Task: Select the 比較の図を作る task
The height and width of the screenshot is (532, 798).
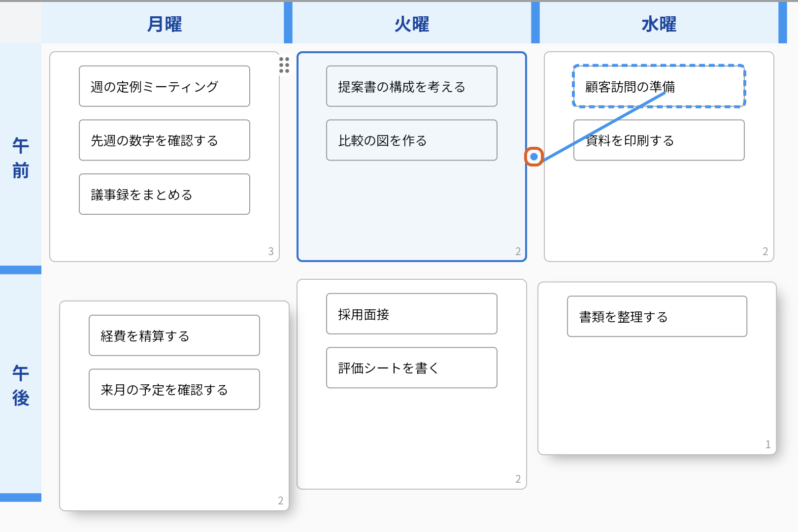Action: click(x=412, y=140)
